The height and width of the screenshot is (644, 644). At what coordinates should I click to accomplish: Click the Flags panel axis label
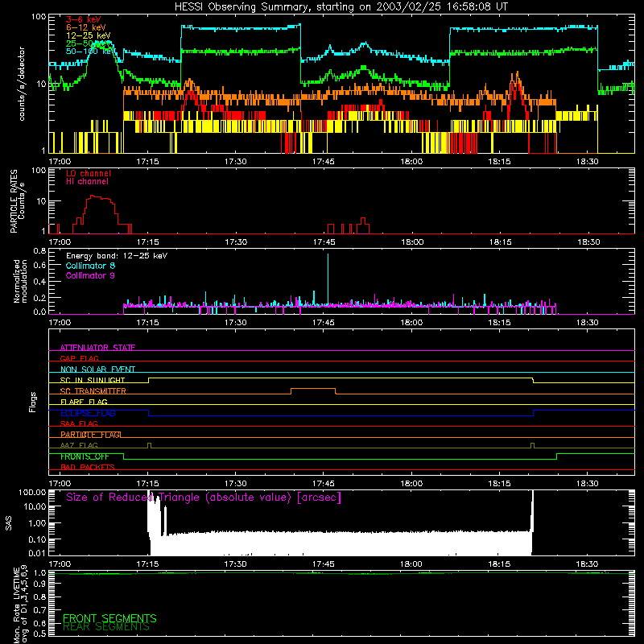[32, 402]
